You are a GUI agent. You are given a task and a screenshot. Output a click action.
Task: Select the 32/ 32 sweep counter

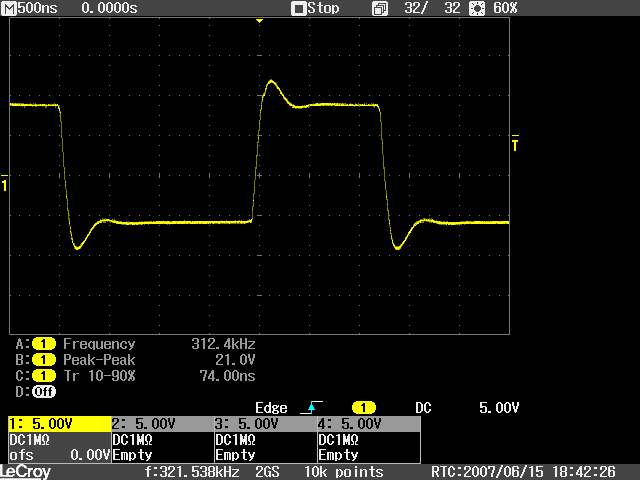click(x=432, y=8)
